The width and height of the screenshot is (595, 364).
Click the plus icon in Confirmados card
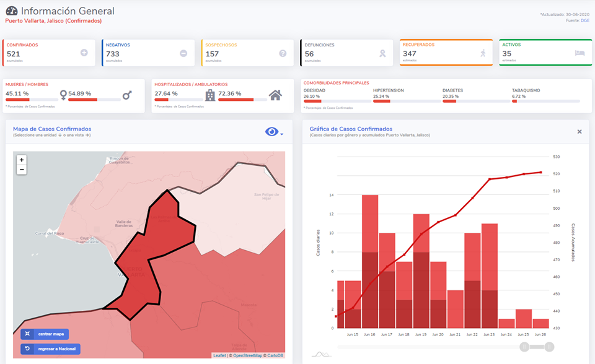tap(84, 53)
